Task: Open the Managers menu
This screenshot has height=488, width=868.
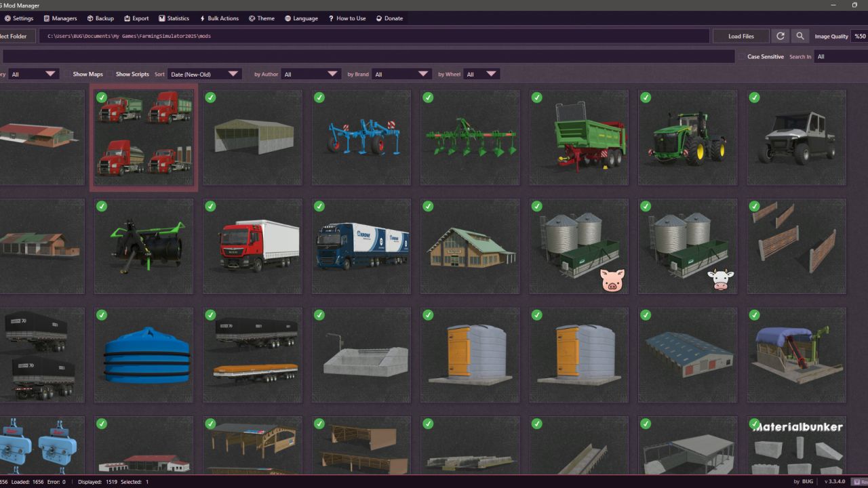Action: [60, 18]
